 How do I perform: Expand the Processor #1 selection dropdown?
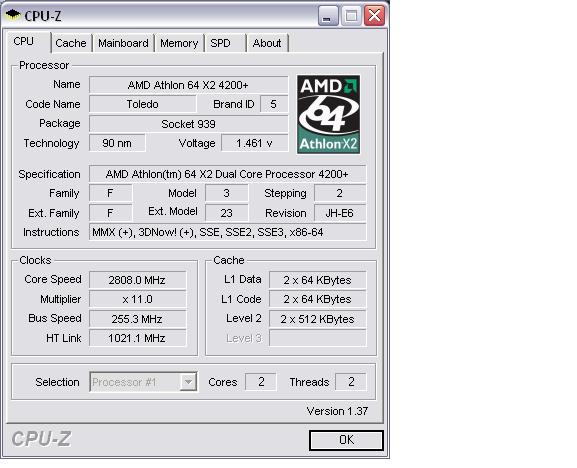pyautogui.click(x=188, y=382)
